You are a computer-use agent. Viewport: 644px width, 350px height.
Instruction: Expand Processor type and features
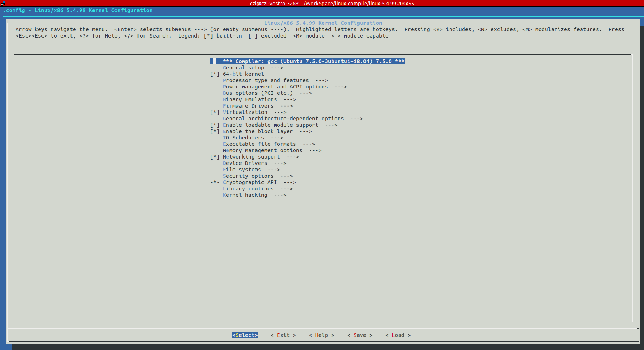click(x=266, y=80)
